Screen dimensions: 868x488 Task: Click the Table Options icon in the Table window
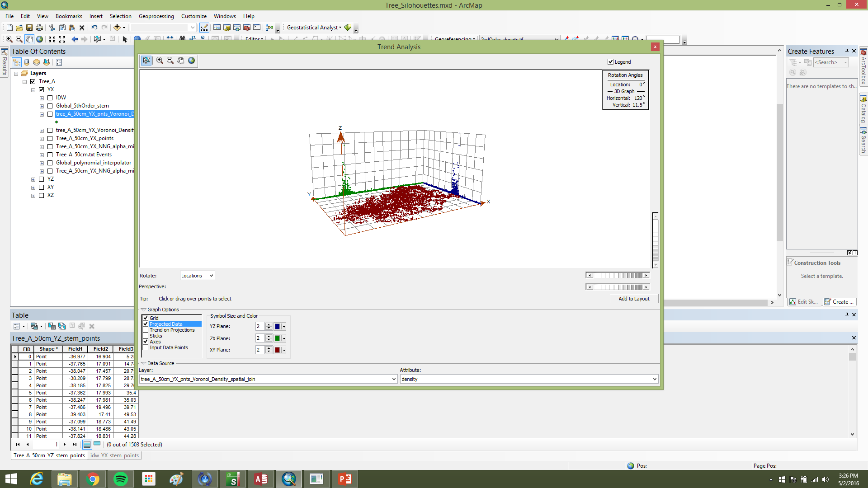pos(17,326)
